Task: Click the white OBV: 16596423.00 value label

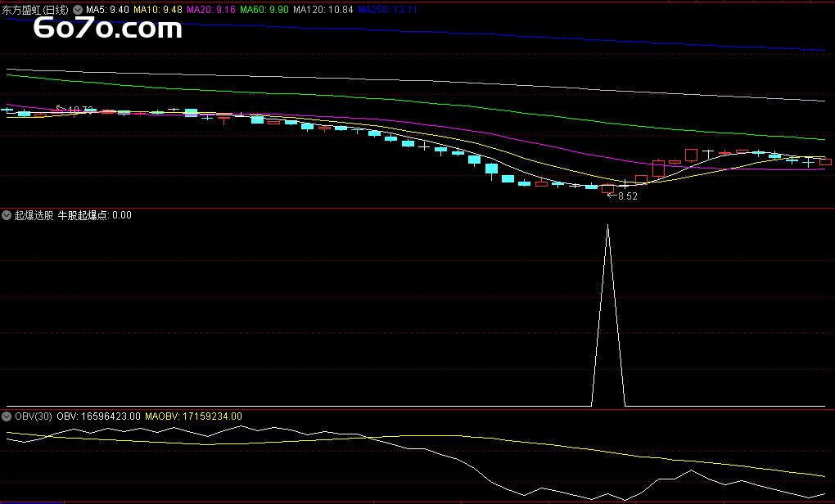Action: pyautogui.click(x=98, y=416)
